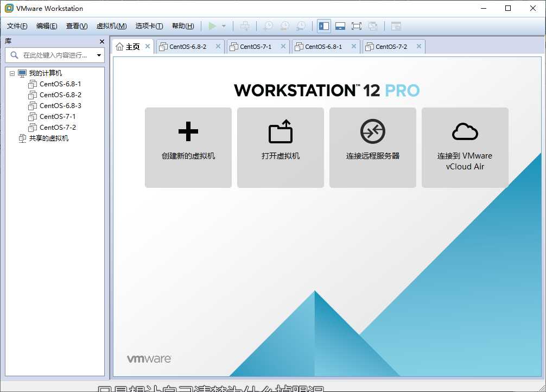Collapse the 我的计算机 tree node

pyautogui.click(x=12, y=73)
